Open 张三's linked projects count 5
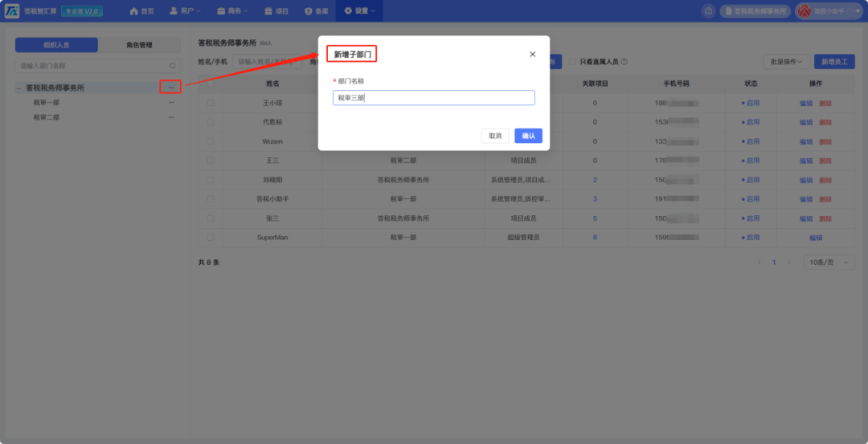Image resolution: width=868 pixels, height=444 pixels. 595,218
